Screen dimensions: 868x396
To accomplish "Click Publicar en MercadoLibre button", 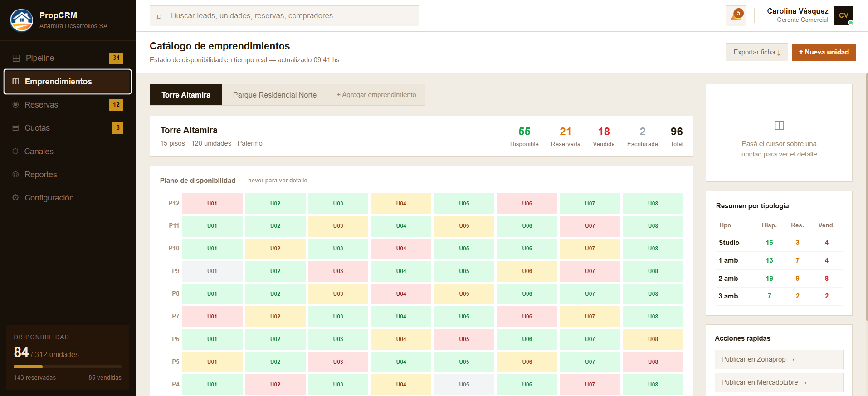I will pyautogui.click(x=778, y=382).
